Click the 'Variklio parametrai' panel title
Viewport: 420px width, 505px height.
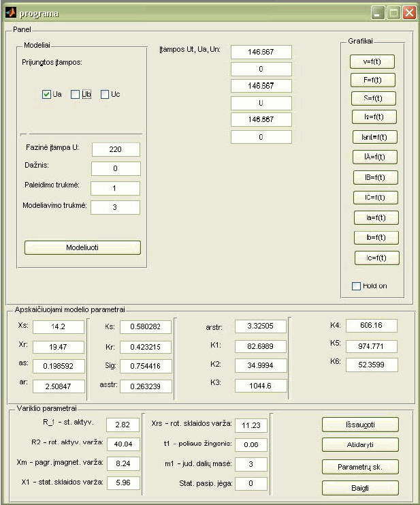47,408
